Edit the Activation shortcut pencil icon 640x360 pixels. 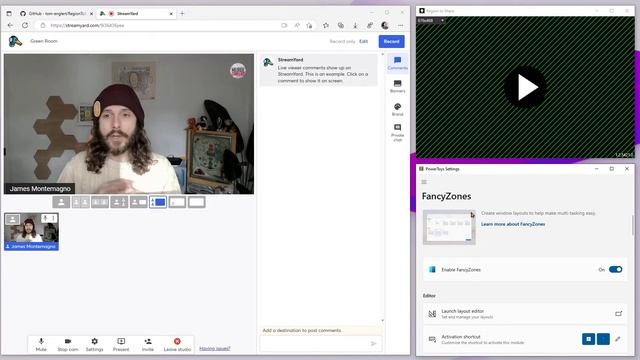[618, 339]
